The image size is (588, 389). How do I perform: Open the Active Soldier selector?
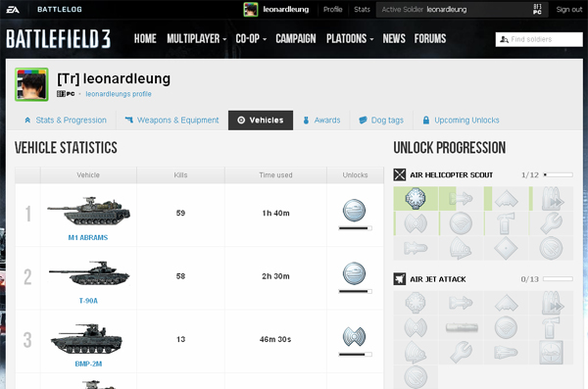coord(462,10)
